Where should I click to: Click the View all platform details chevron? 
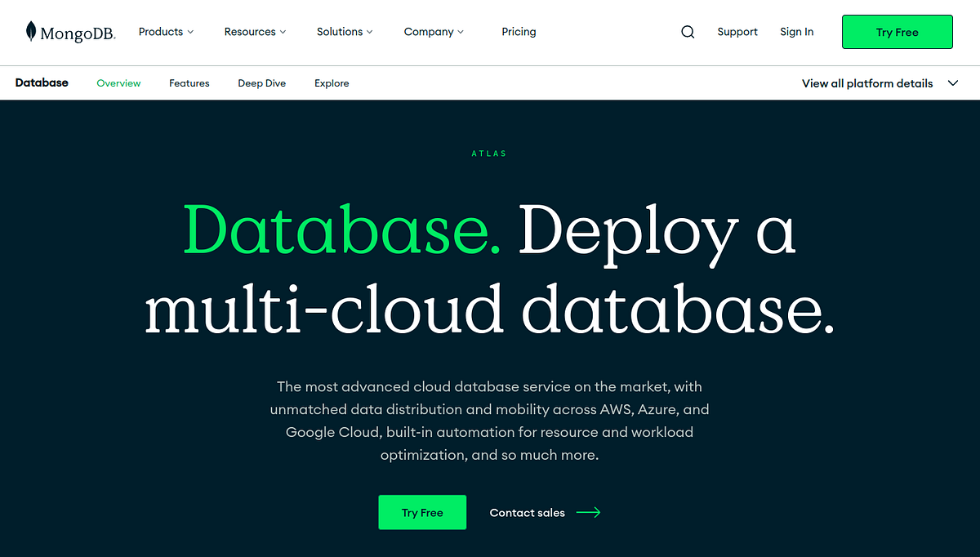(x=952, y=82)
